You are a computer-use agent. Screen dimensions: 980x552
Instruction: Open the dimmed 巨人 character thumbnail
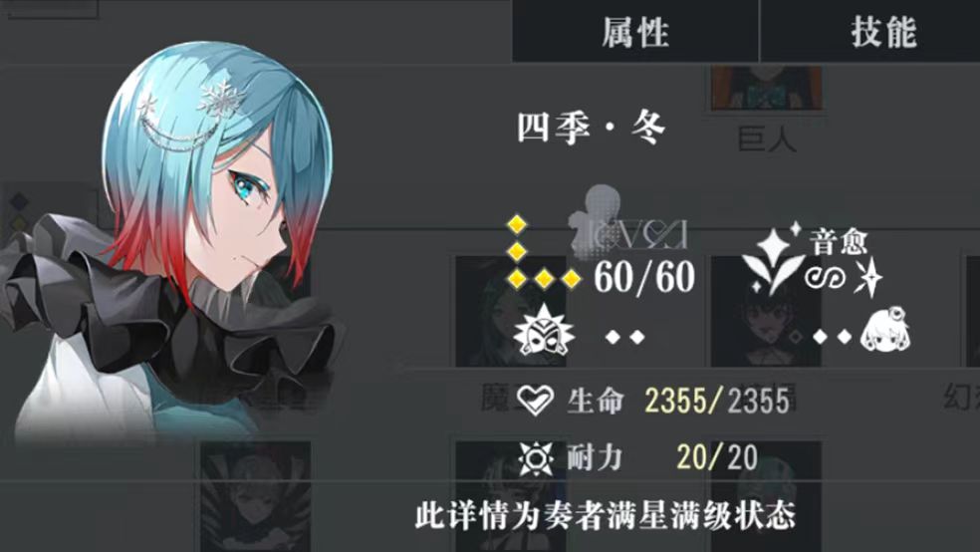(766, 109)
